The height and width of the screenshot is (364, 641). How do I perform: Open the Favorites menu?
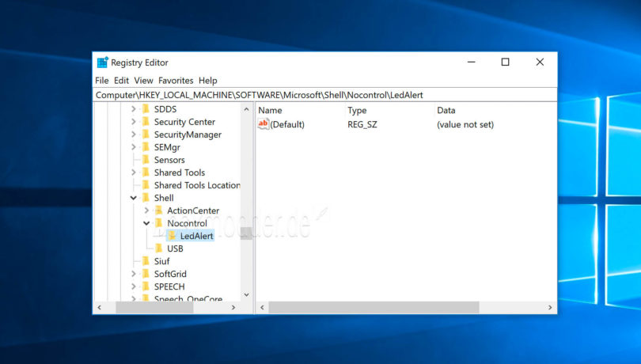click(176, 81)
